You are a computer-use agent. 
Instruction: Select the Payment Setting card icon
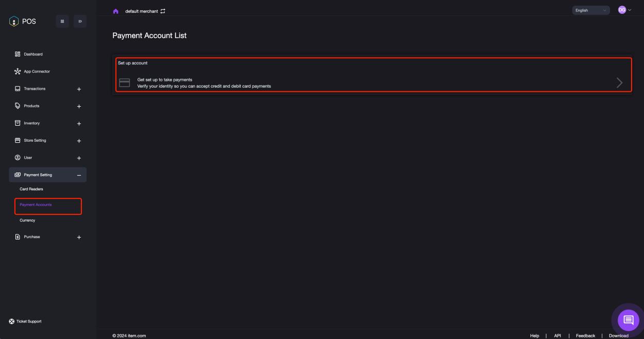tap(17, 175)
